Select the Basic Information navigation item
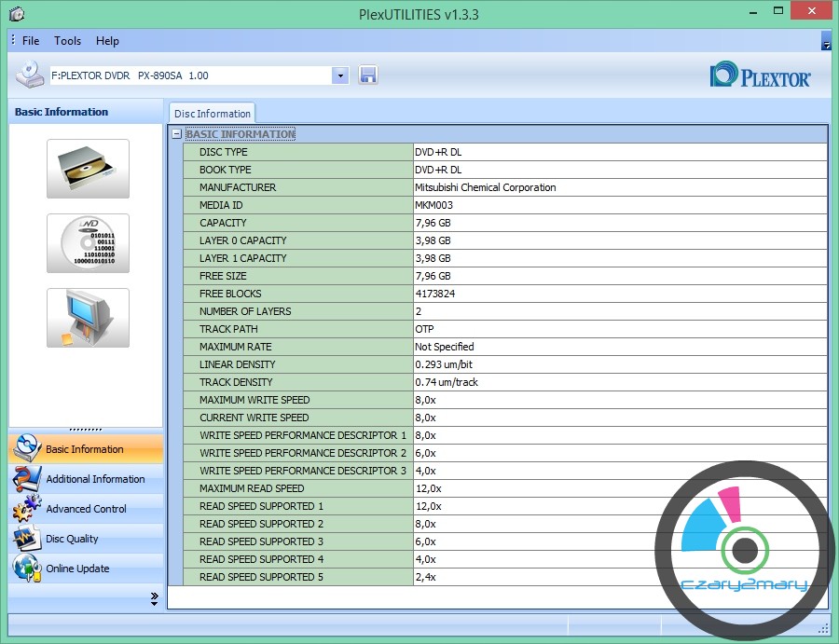839x644 pixels. pos(84,449)
